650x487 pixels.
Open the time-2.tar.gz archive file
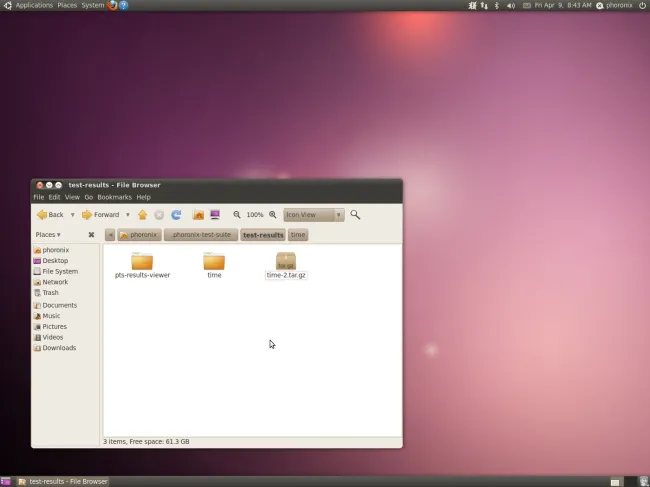286,262
